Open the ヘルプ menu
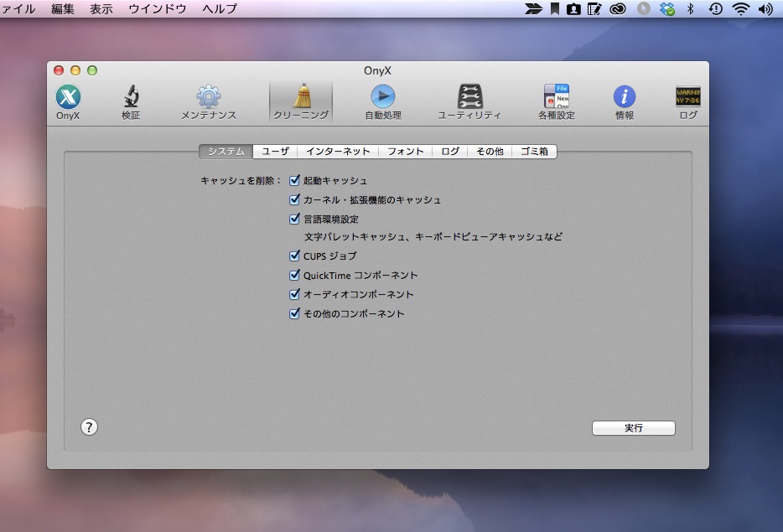783x532 pixels. point(220,8)
